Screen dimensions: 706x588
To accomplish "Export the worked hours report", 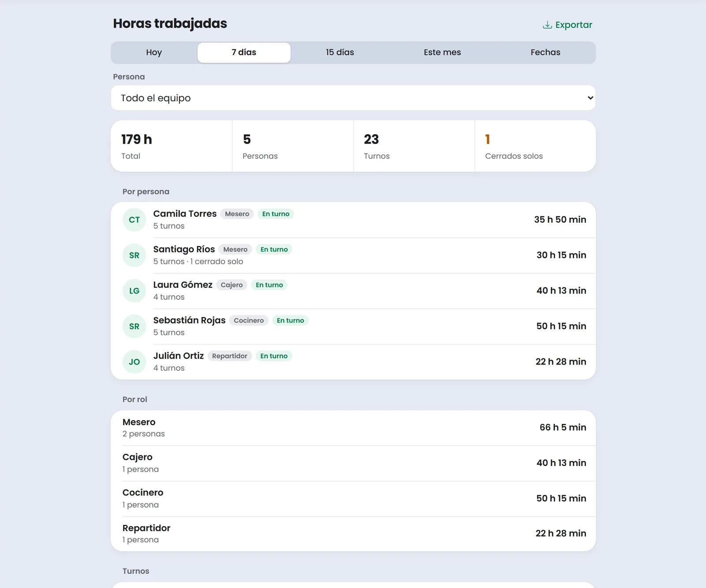I will pos(567,25).
